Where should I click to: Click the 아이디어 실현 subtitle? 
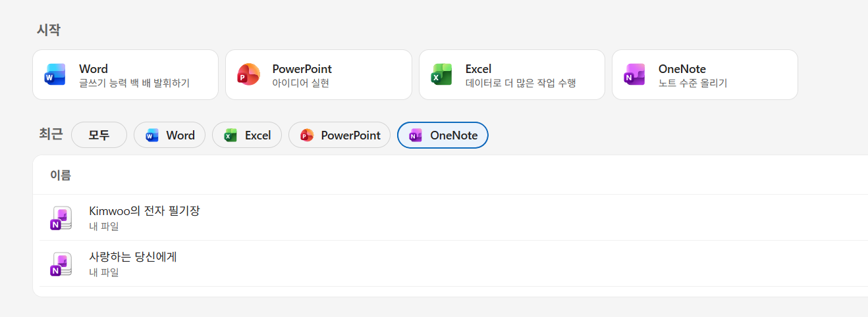pyautogui.click(x=300, y=84)
